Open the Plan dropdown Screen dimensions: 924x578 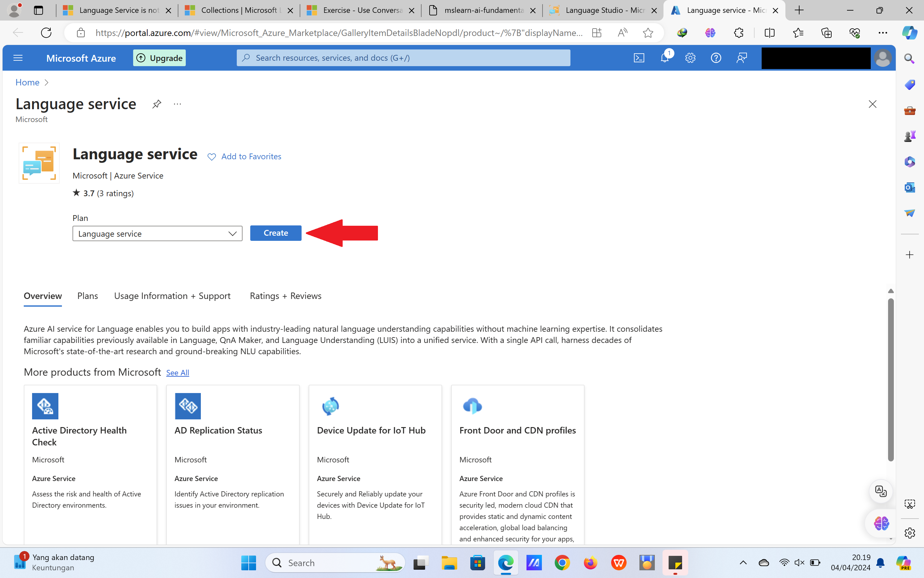157,233
